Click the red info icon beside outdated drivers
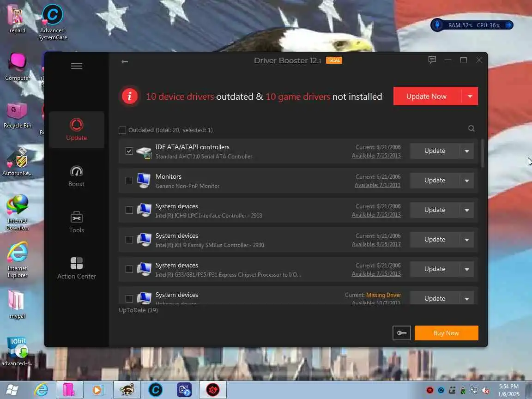This screenshot has height=399, width=532. pos(129,97)
